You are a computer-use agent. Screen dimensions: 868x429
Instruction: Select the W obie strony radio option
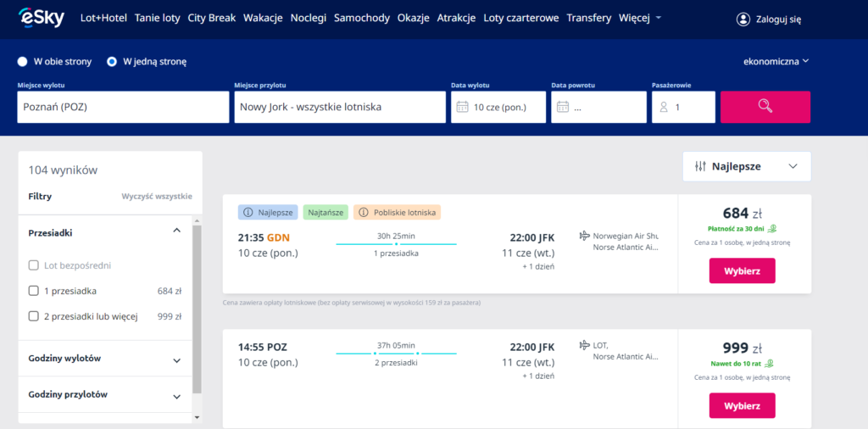click(23, 61)
